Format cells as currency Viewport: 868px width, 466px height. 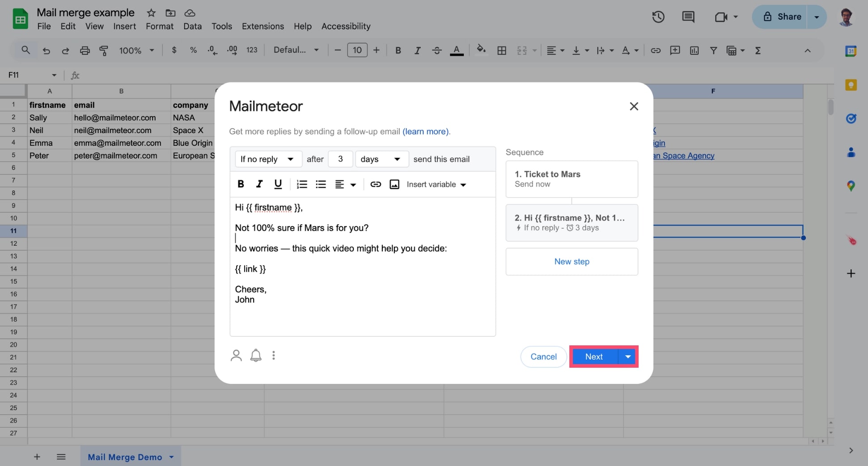[x=174, y=50]
